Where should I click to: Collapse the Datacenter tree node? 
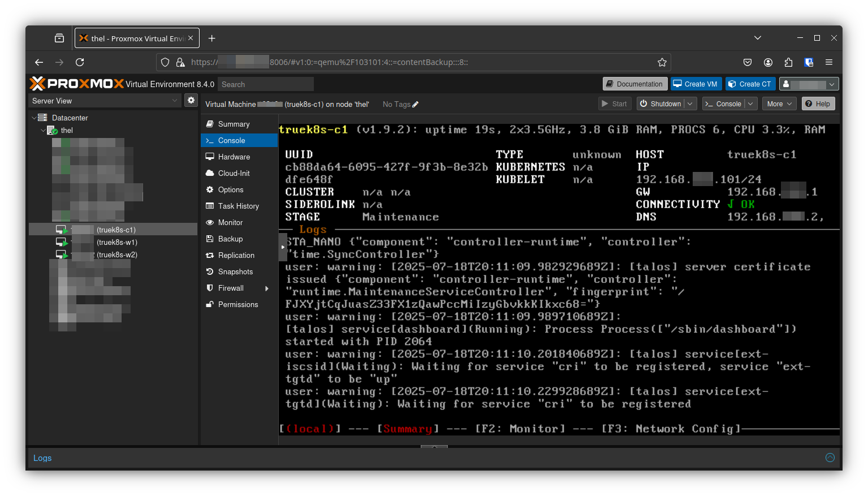34,118
